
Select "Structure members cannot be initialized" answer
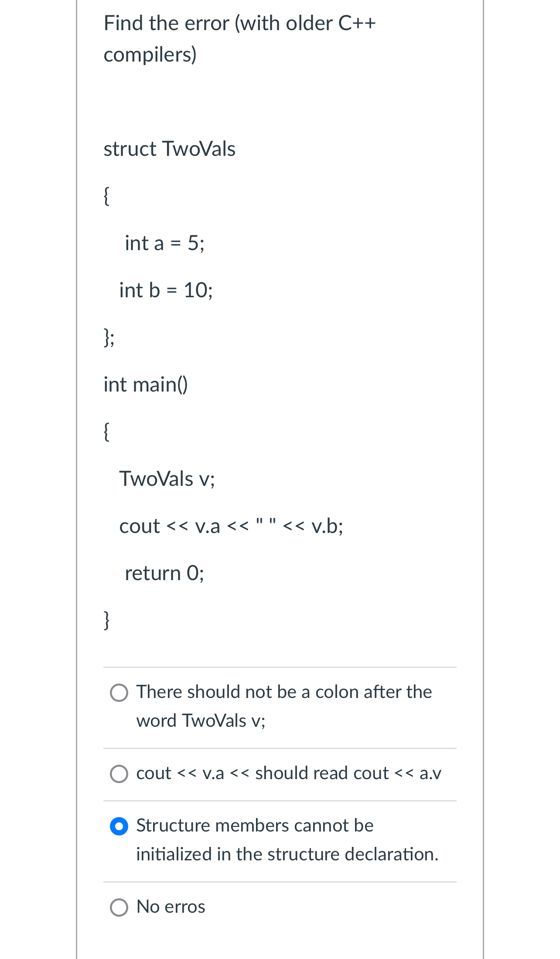[x=119, y=826]
